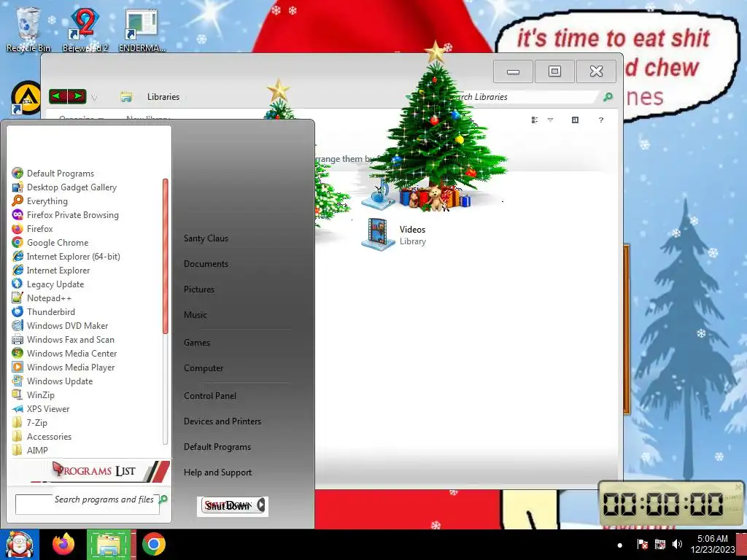The image size is (747, 560).
Task: Launch Desktop Gadget Gallery
Action: point(64,187)
